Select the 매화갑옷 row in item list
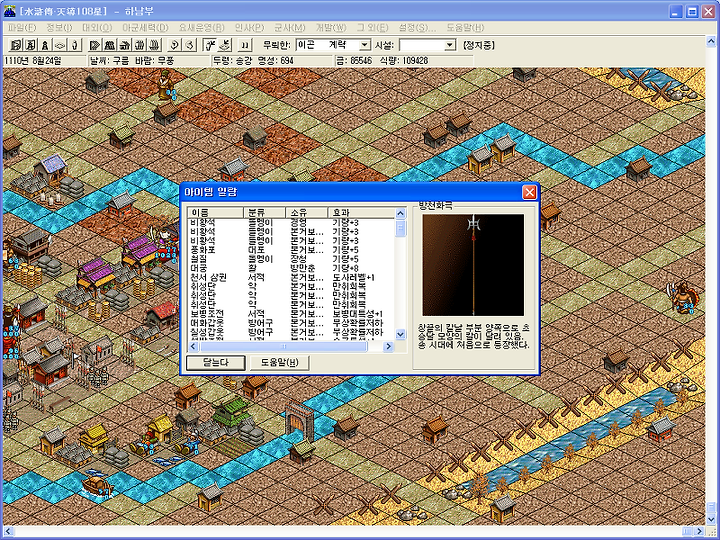This screenshot has height=540, width=720. click(x=291, y=323)
